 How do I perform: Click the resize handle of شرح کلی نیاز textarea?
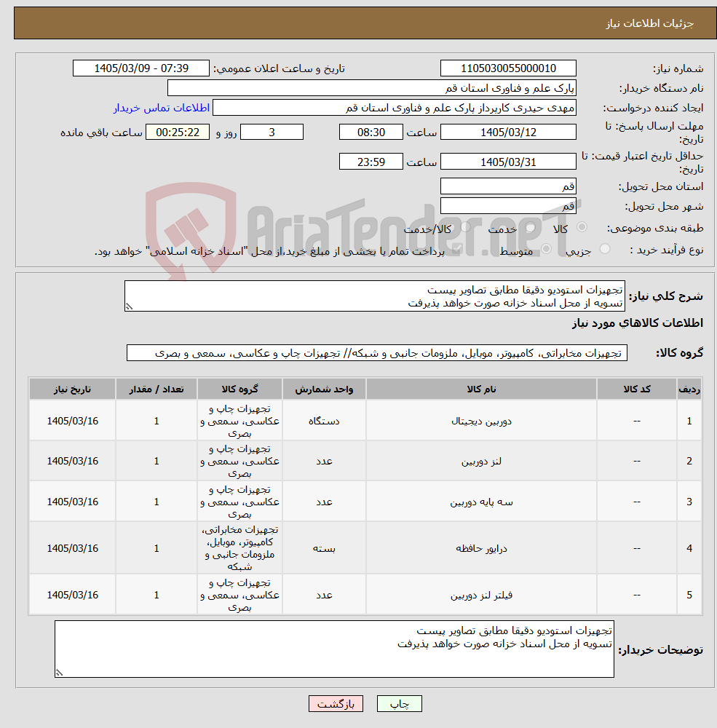coord(129,307)
